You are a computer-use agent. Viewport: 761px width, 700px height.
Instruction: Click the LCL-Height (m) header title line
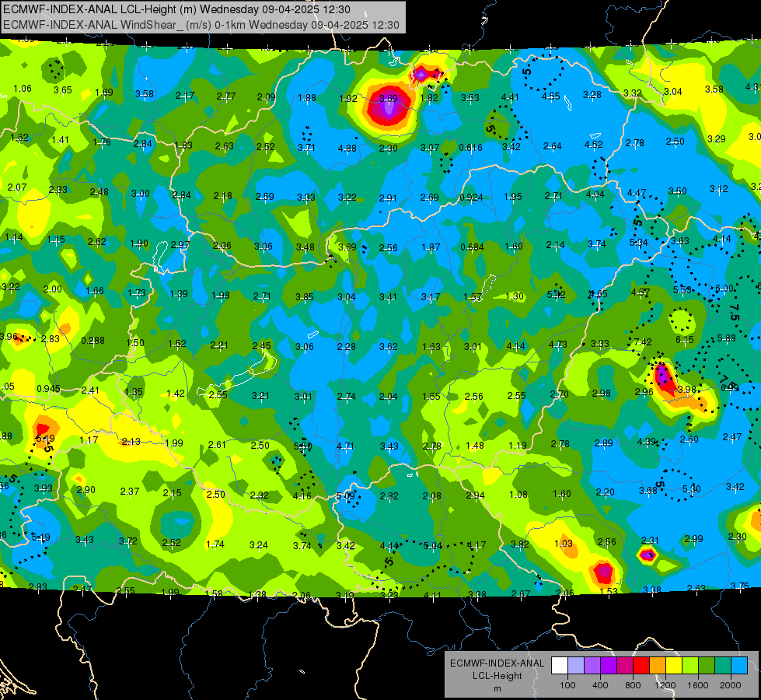(x=175, y=9)
